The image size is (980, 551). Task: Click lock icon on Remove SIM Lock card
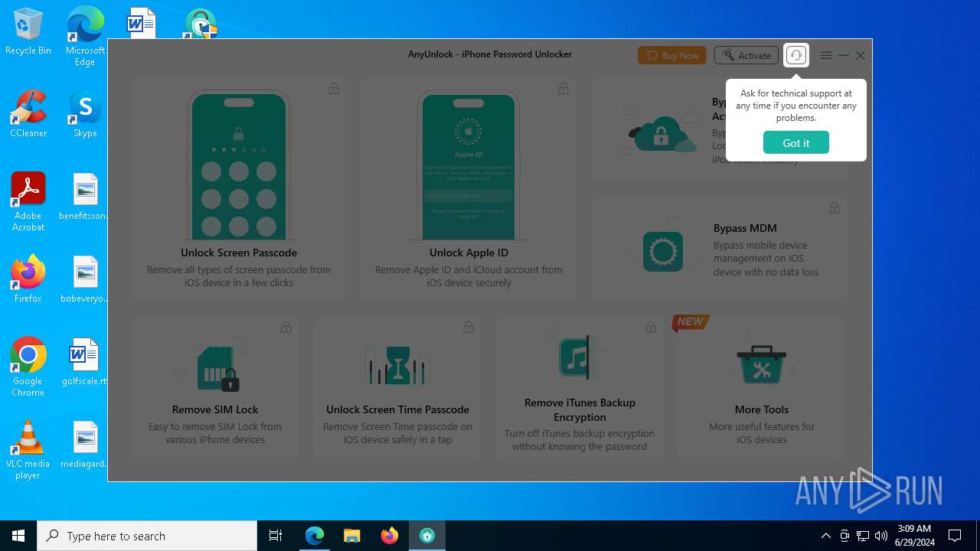click(x=286, y=327)
